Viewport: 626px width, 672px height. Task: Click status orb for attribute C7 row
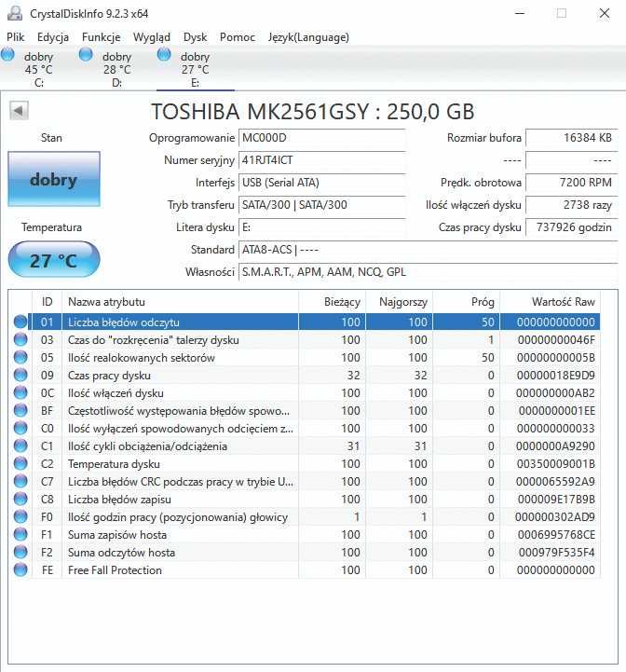click(20, 481)
